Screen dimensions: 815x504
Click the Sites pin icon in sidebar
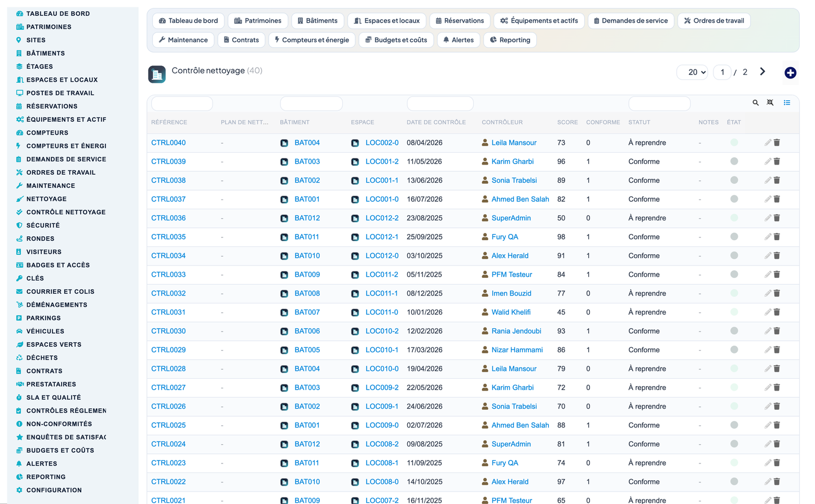point(19,40)
